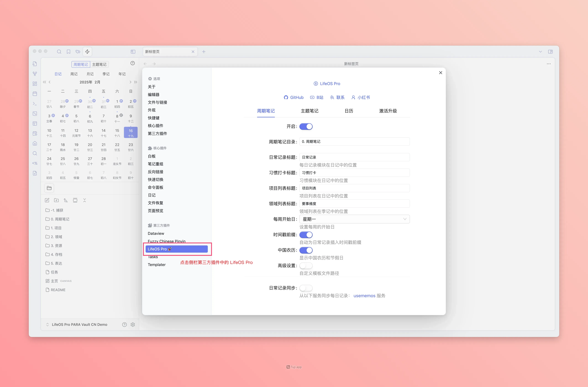Screen dimensions: 588x387
Task: Click the 周期笔记目录 input field
Action: click(354, 142)
